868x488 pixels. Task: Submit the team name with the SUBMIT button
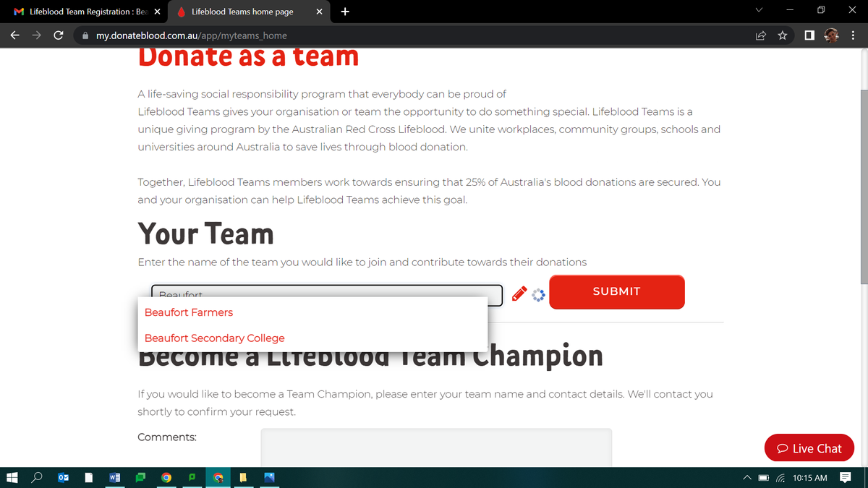coord(616,291)
